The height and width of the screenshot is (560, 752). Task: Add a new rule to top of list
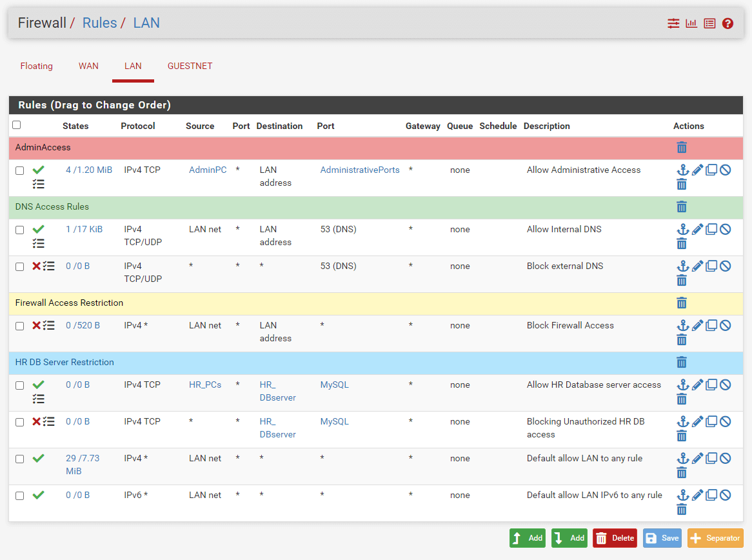pos(527,537)
